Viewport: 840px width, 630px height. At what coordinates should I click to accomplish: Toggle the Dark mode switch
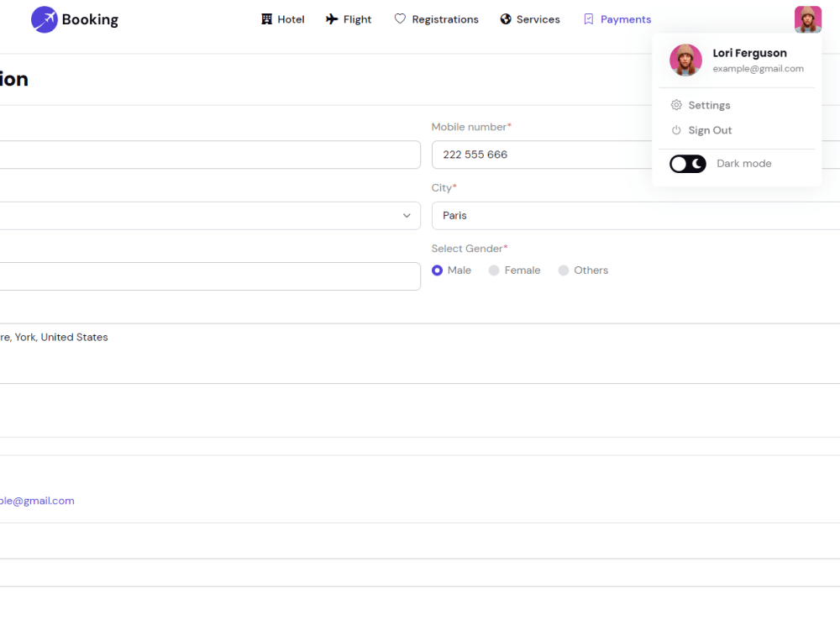[x=687, y=164]
